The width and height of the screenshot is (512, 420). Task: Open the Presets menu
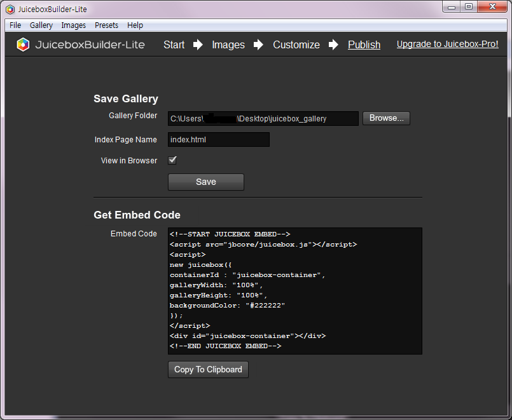pos(106,25)
